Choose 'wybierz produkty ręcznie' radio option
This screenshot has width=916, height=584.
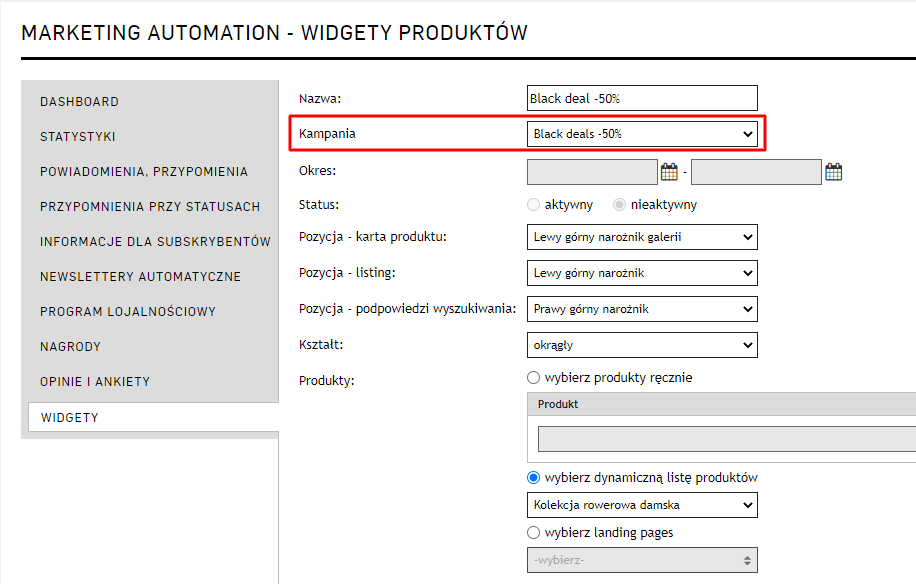click(534, 378)
